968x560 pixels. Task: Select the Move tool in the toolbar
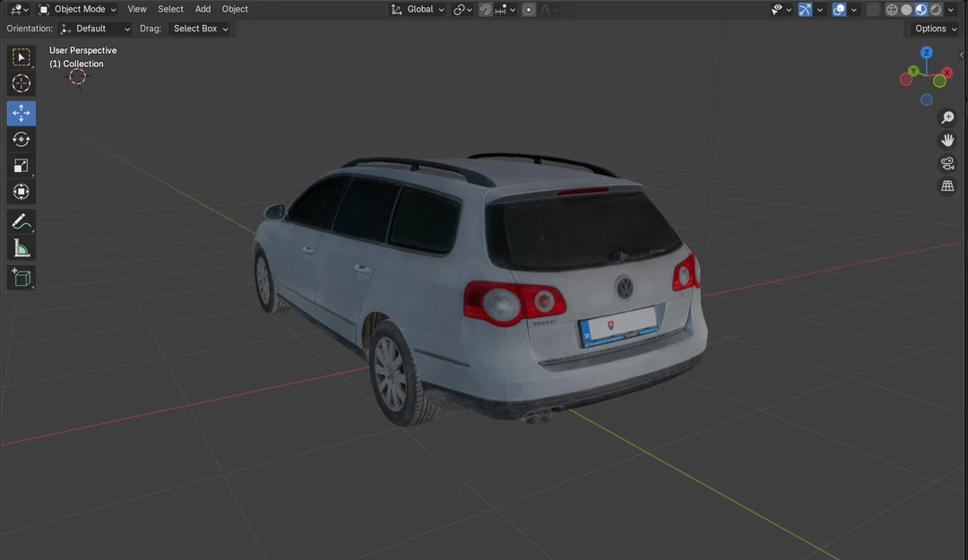pyautogui.click(x=22, y=113)
